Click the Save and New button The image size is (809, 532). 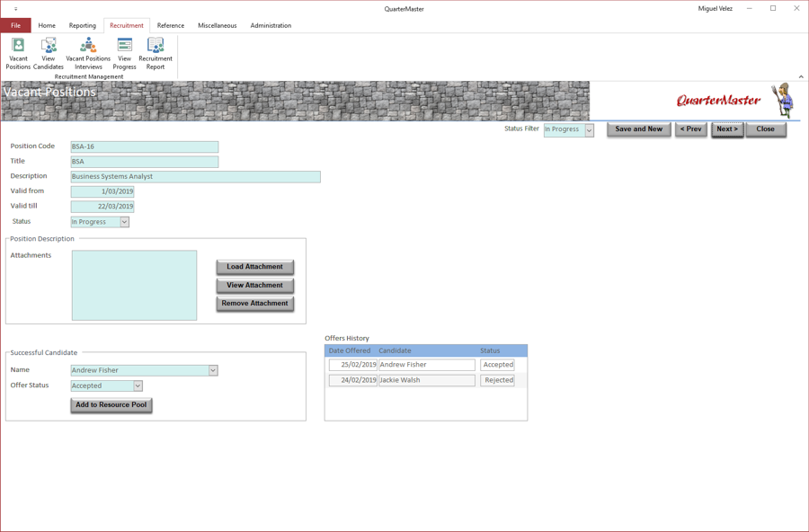coord(639,129)
